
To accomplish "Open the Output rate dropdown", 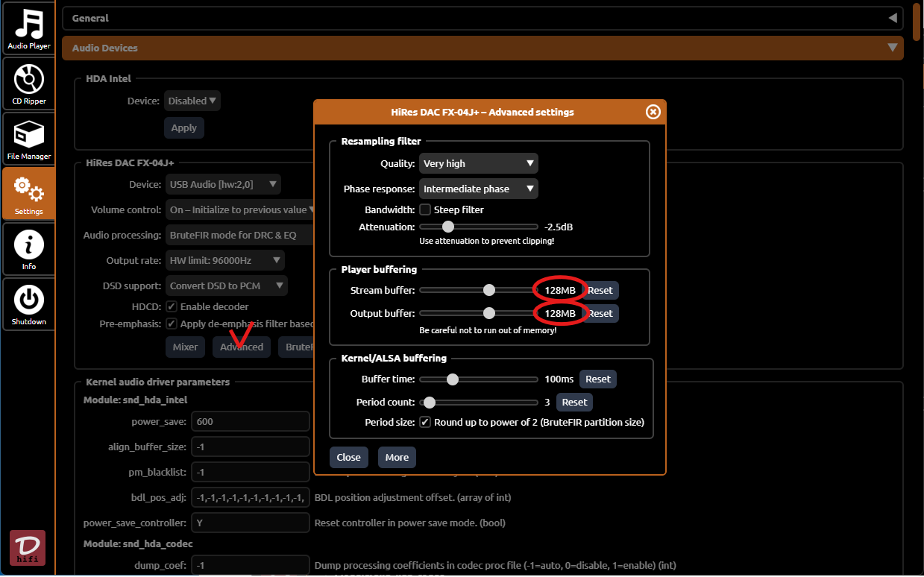I will 225,260.
